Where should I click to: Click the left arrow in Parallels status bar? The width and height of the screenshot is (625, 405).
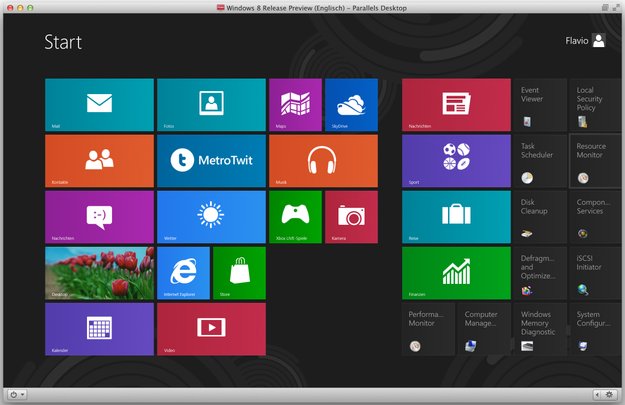[597, 395]
